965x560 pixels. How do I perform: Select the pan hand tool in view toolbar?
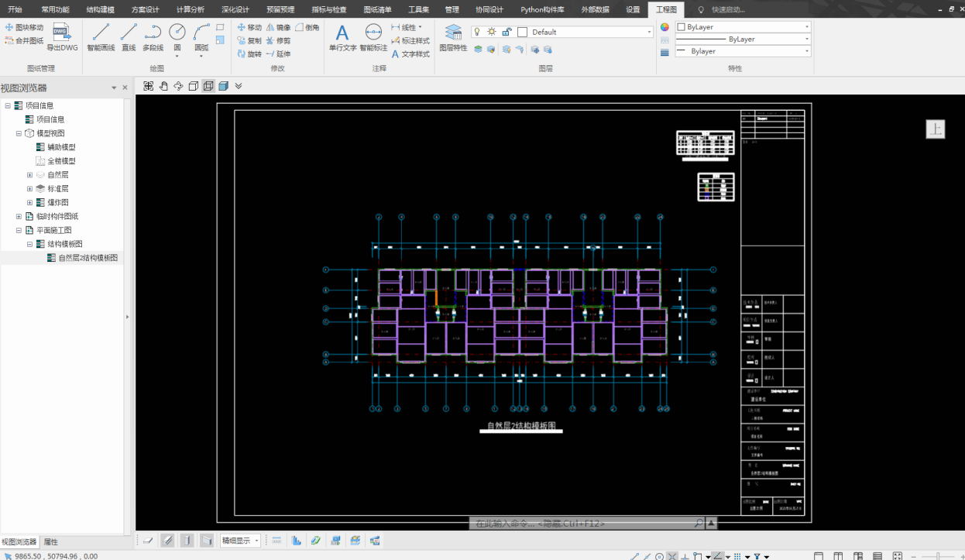point(163,86)
